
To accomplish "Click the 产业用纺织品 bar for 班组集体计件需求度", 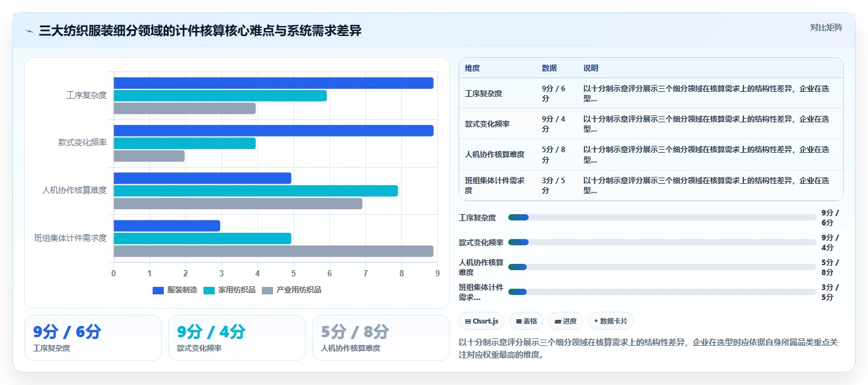I will point(273,251).
